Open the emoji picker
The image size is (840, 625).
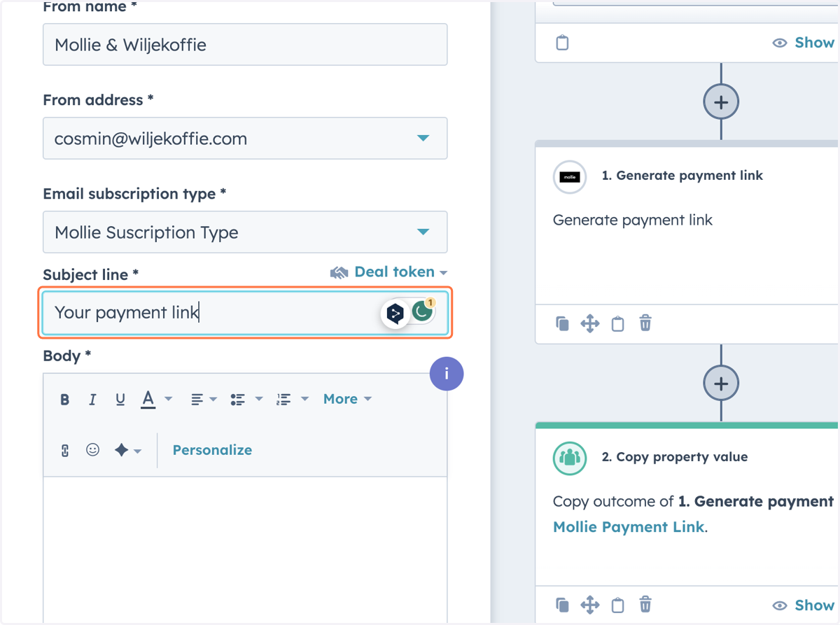(92, 450)
